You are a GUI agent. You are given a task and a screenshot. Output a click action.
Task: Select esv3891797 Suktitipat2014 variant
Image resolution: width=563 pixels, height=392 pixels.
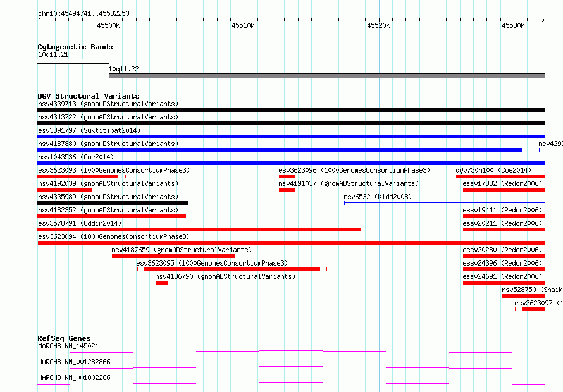coord(89,130)
